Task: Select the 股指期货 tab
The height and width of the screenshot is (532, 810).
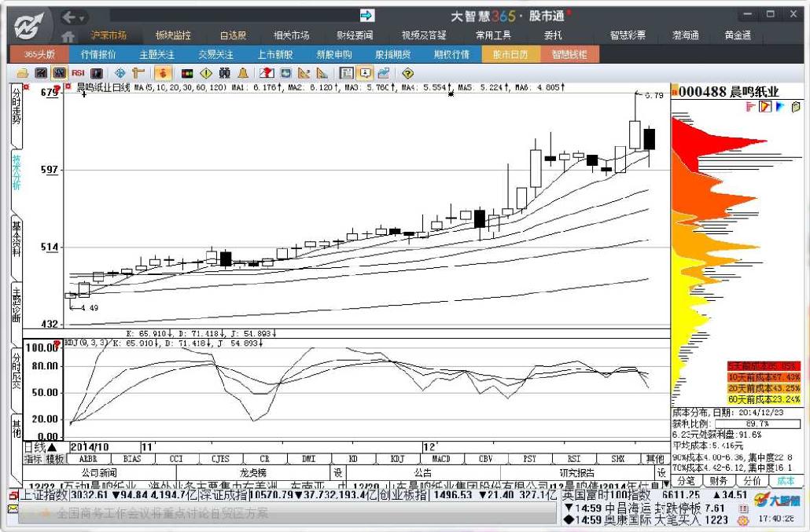Action: coord(392,54)
